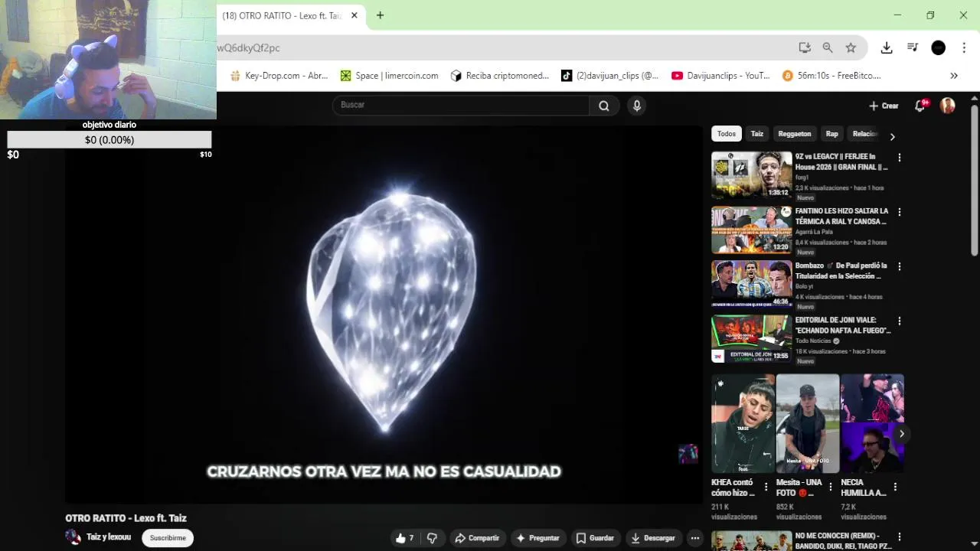Select the Relacionados filter chip
The height and width of the screenshot is (551, 980).
pyautogui.click(x=864, y=134)
